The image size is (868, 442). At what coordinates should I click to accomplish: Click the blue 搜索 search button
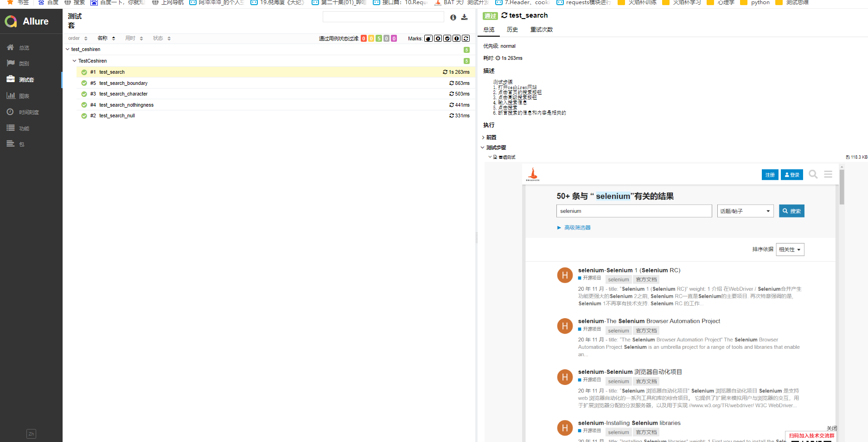[791, 211]
